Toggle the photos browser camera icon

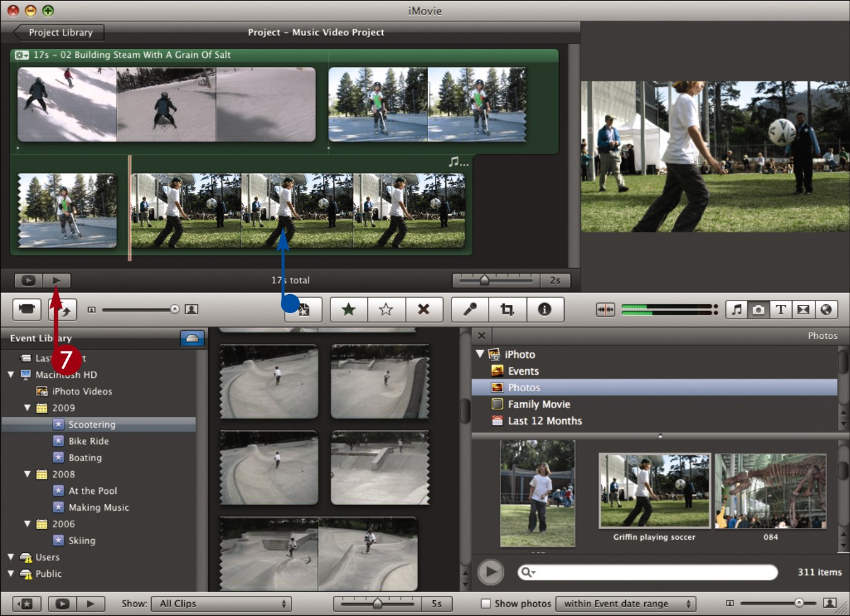[759, 309]
